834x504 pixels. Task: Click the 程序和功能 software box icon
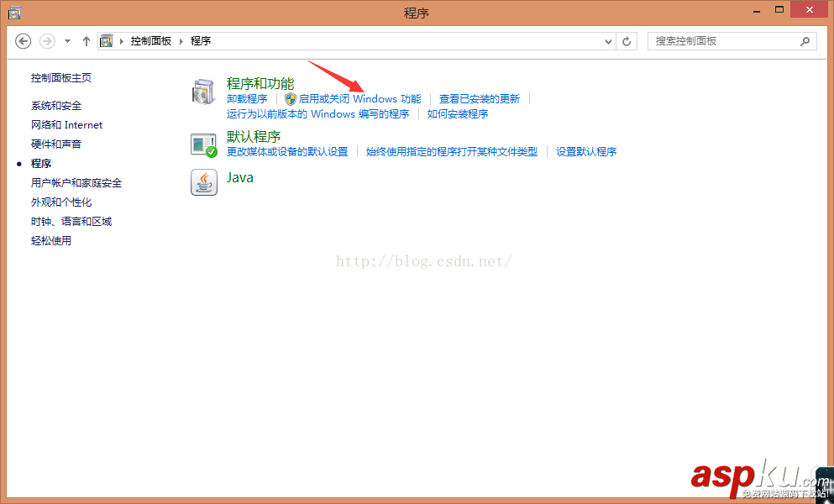[x=203, y=91]
